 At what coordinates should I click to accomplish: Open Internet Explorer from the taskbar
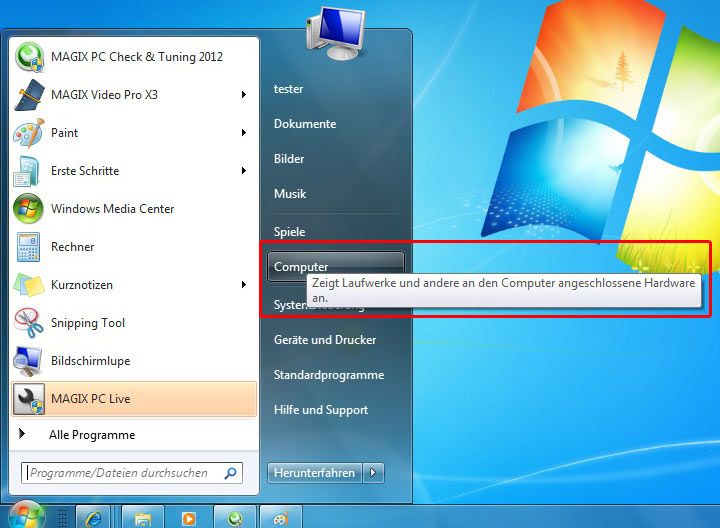click(93, 518)
